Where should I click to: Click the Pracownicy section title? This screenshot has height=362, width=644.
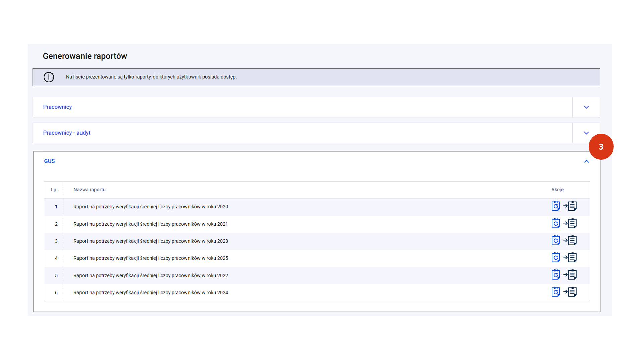(57, 107)
